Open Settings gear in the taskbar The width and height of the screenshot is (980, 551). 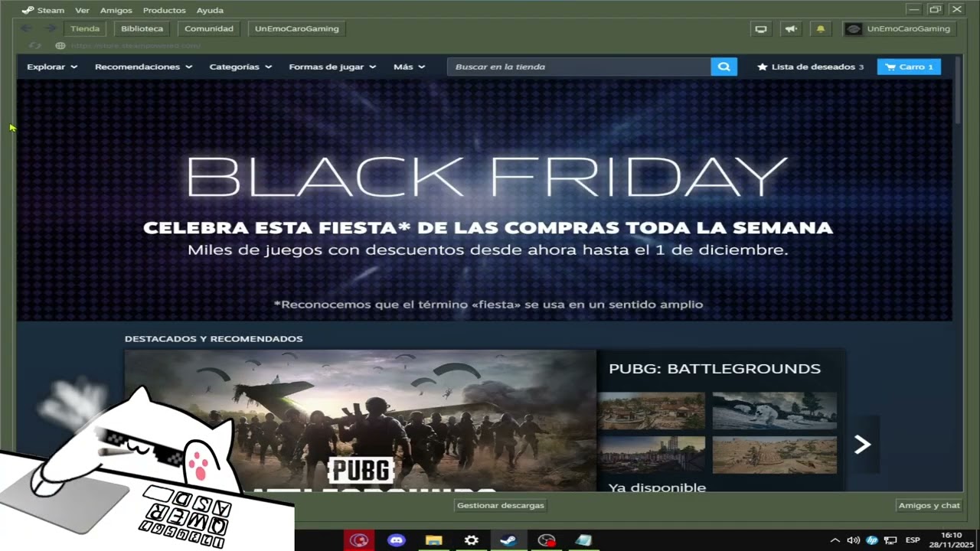[471, 540]
